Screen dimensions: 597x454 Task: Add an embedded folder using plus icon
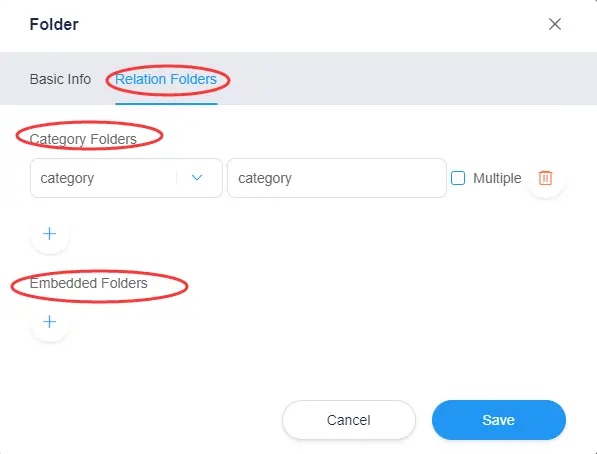[x=49, y=322]
